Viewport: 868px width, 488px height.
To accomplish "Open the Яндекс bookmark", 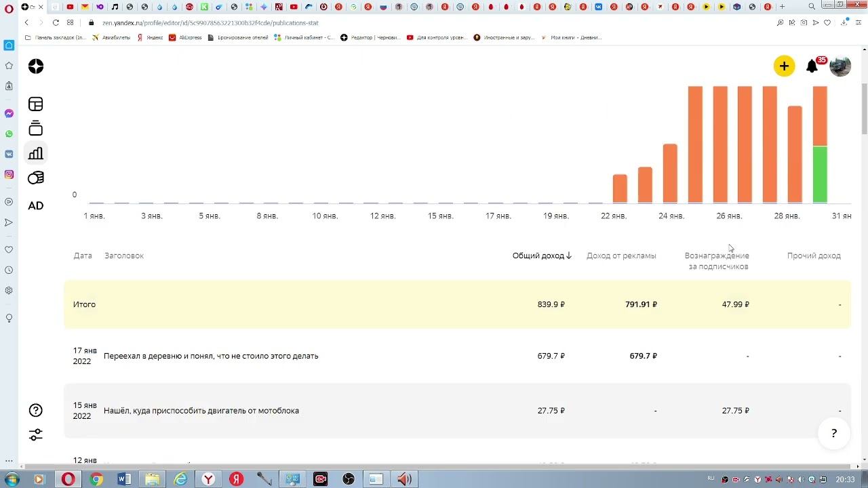I will point(151,37).
